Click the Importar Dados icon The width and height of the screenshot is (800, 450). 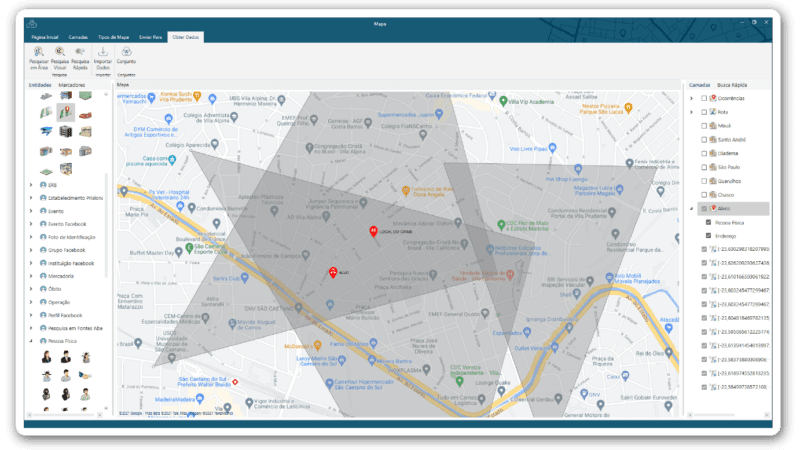click(103, 52)
